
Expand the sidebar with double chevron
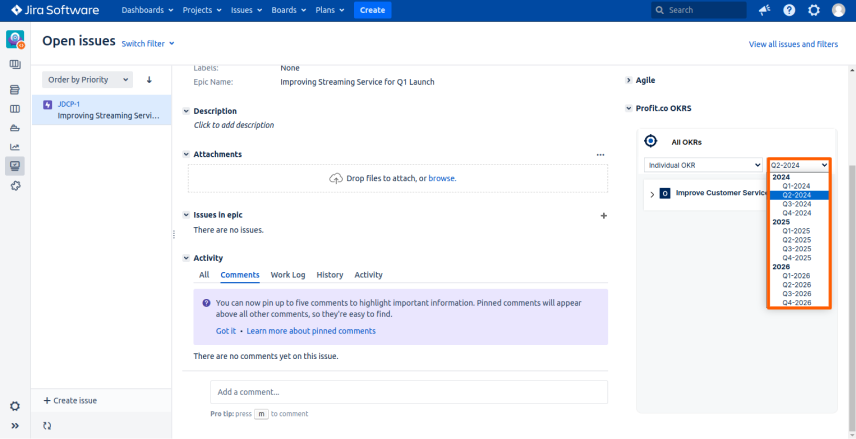pos(15,426)
